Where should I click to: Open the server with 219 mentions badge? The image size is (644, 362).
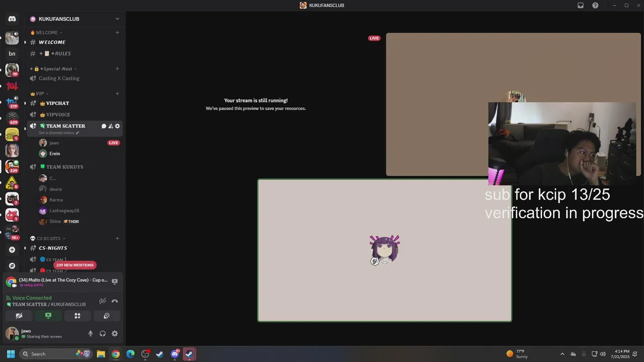[12, 102]
